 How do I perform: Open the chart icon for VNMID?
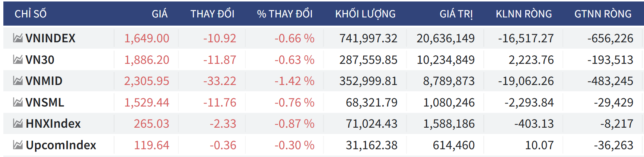coord(18,81)
